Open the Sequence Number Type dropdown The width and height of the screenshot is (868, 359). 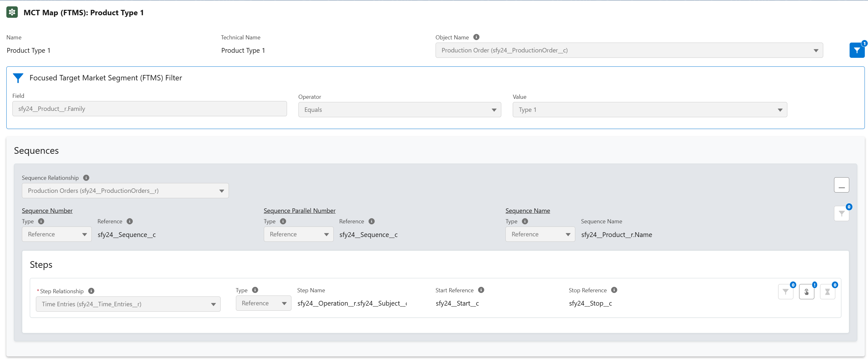57,234
